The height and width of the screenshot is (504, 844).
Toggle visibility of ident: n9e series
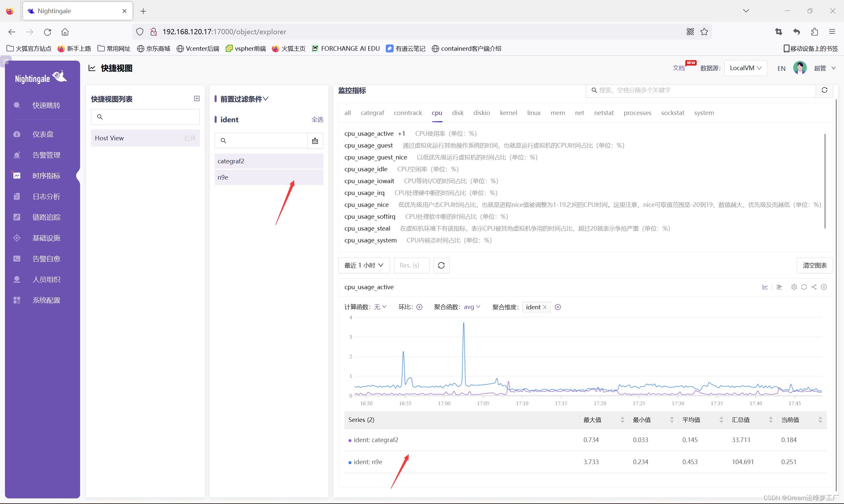(368, 462)
